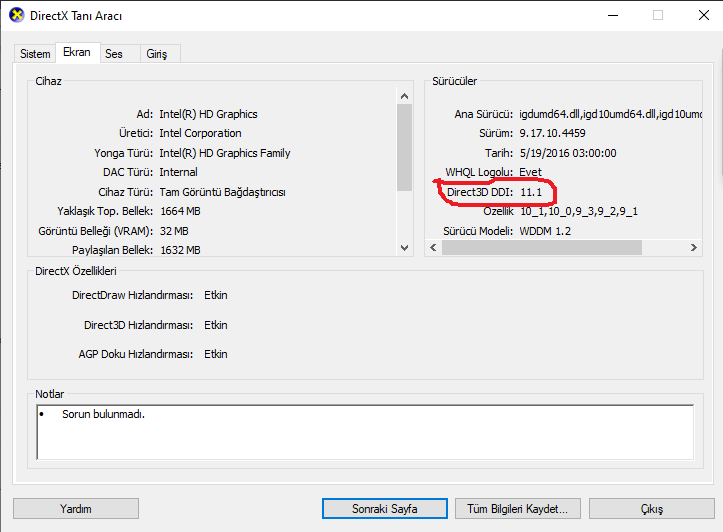Viewport: 723px width, 532px height.
Task: Click the 'Görüntü Belleği (VRAM):' label
Action: (x=95, y=231)
